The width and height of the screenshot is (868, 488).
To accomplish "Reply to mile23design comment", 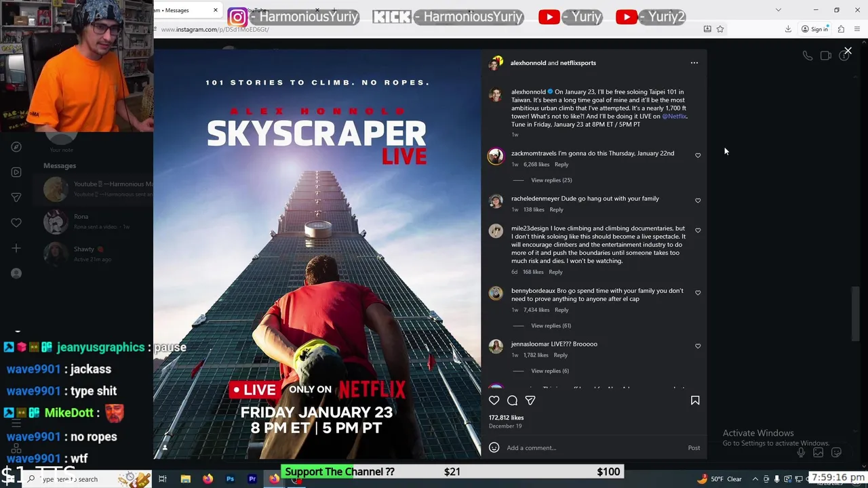I will (555, 272).
